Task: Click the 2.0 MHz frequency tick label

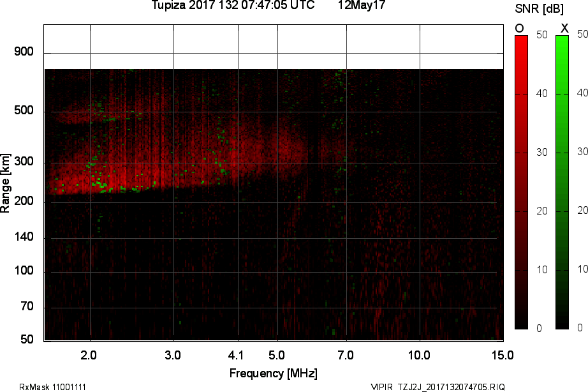Action: pyautogui.click(x=89, y=355)
